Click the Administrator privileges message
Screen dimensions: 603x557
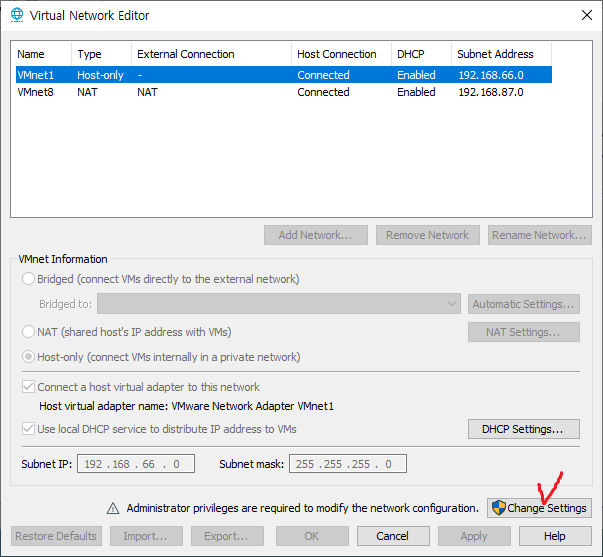point(303,508)
